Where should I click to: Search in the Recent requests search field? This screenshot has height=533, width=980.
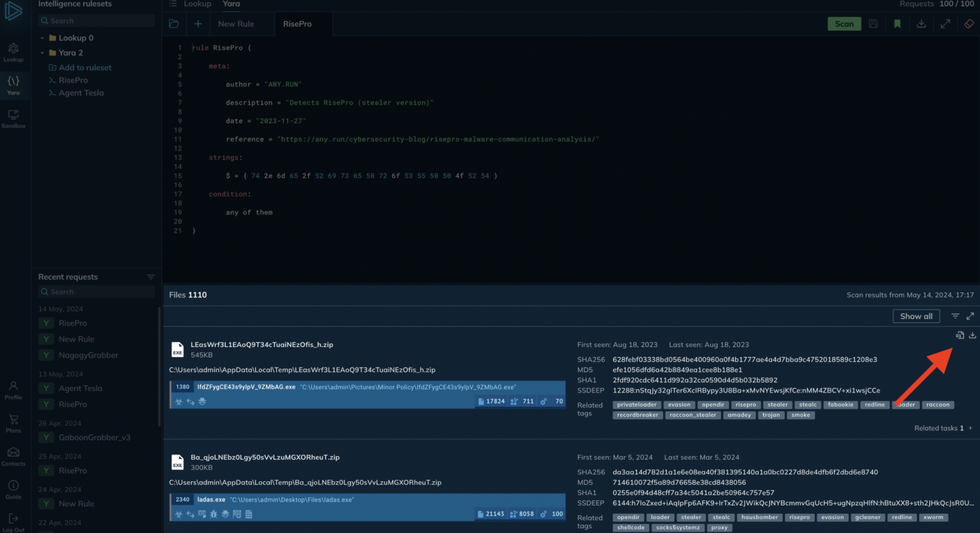click(94, 291)
